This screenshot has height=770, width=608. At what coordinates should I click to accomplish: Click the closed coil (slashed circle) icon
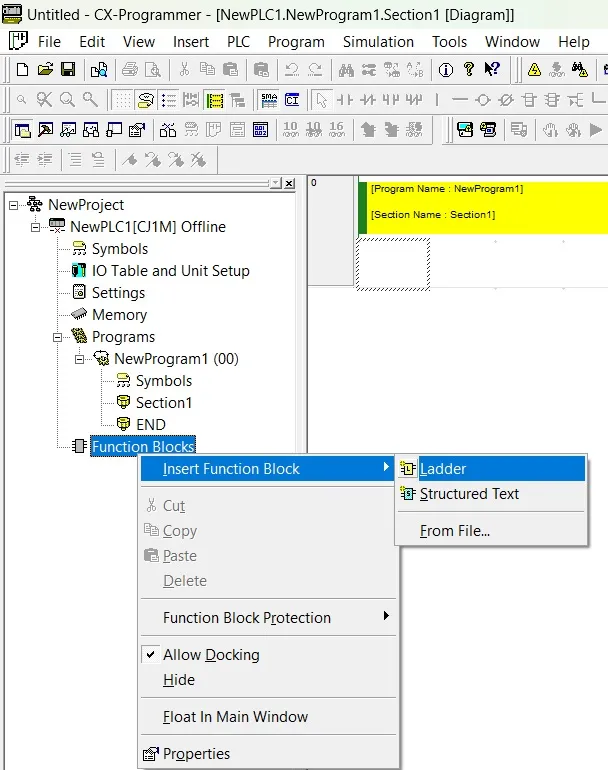click(506, 100)
